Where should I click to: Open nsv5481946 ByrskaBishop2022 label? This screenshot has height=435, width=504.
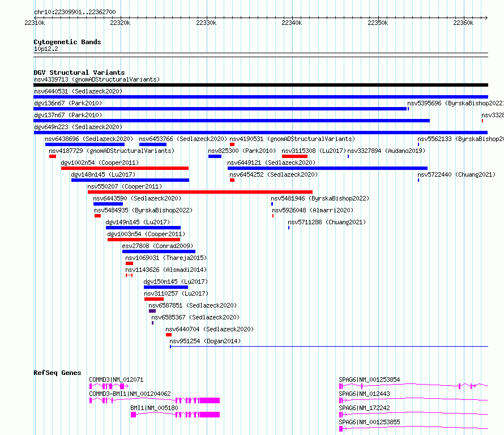point(320,198)
